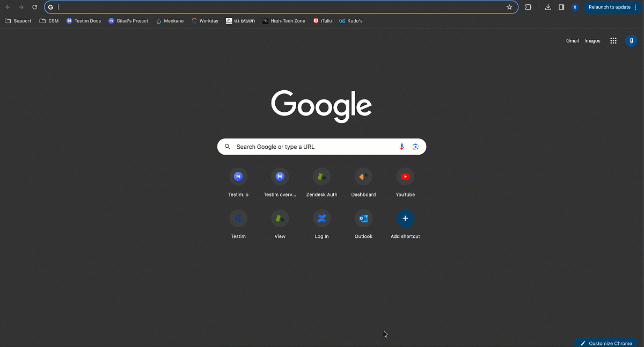The width and height of the screenshot is (644, 347).
Task: Open the CSM bookmarks folder
Action: (49, 21)
